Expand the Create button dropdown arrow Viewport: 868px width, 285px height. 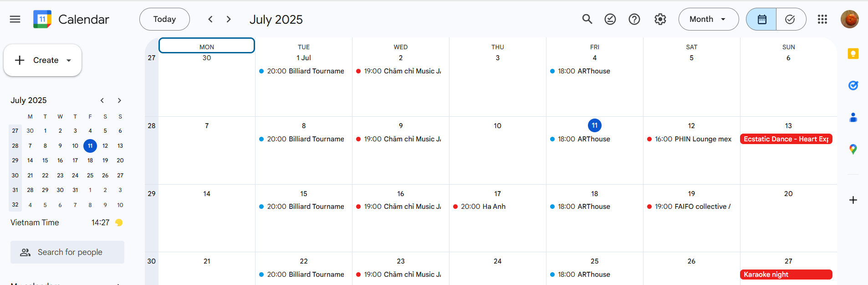point(69,60)
